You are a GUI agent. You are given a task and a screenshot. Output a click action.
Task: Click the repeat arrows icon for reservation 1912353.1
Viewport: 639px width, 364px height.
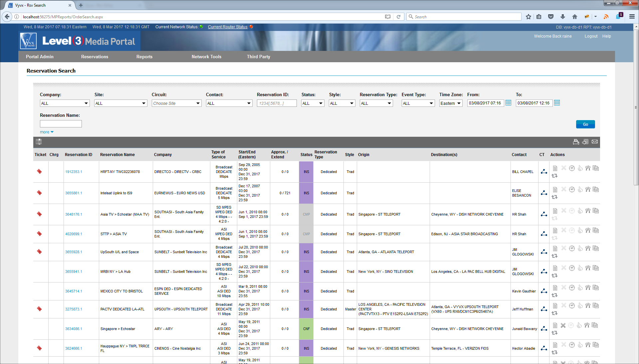click(554, 176)
